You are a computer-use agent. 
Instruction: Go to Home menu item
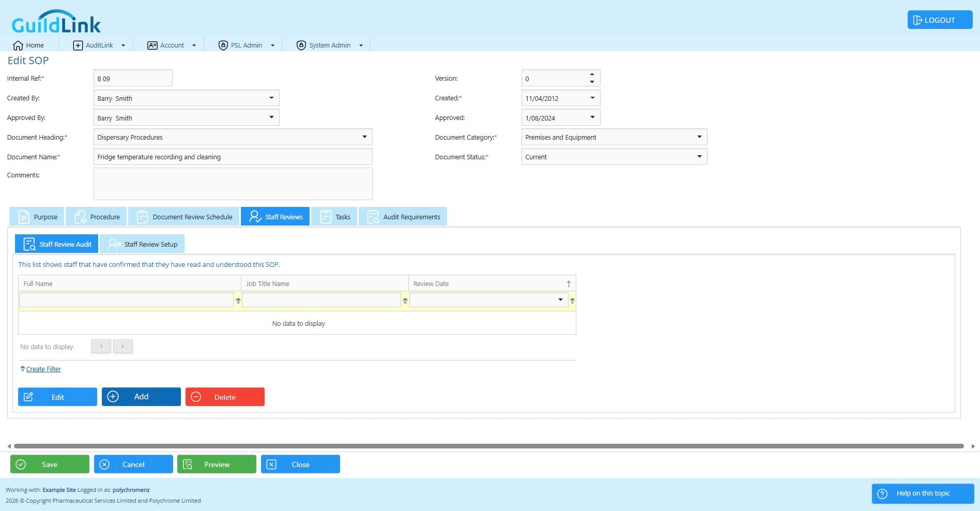click(x=28, y=45)
